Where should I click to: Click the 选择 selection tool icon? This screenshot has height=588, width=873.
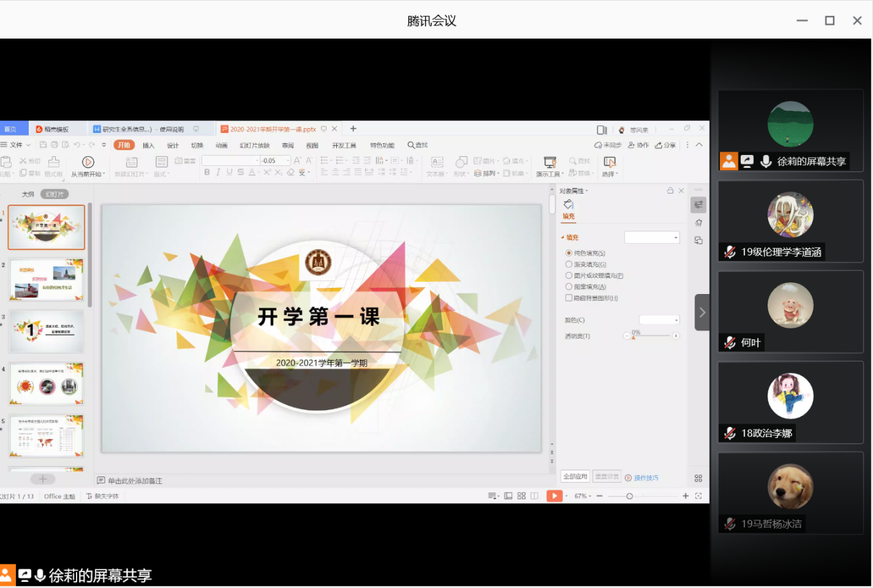(x=609, y=162)
